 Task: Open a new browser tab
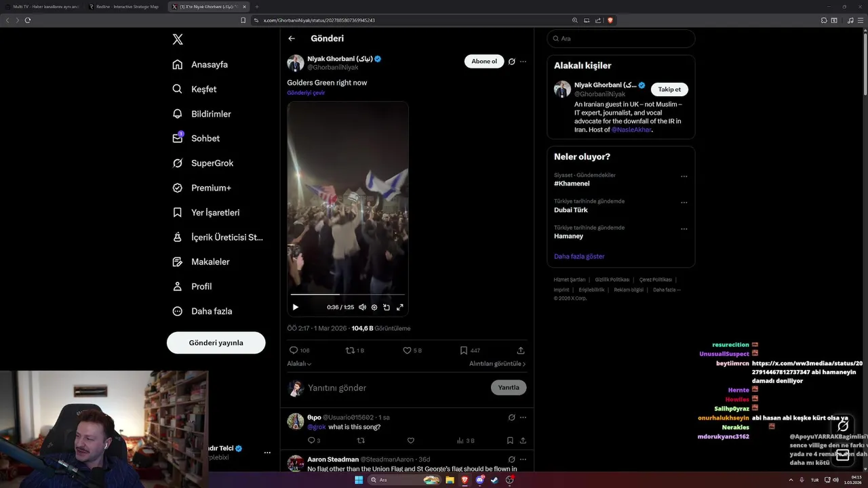click(x=257, y=6)
